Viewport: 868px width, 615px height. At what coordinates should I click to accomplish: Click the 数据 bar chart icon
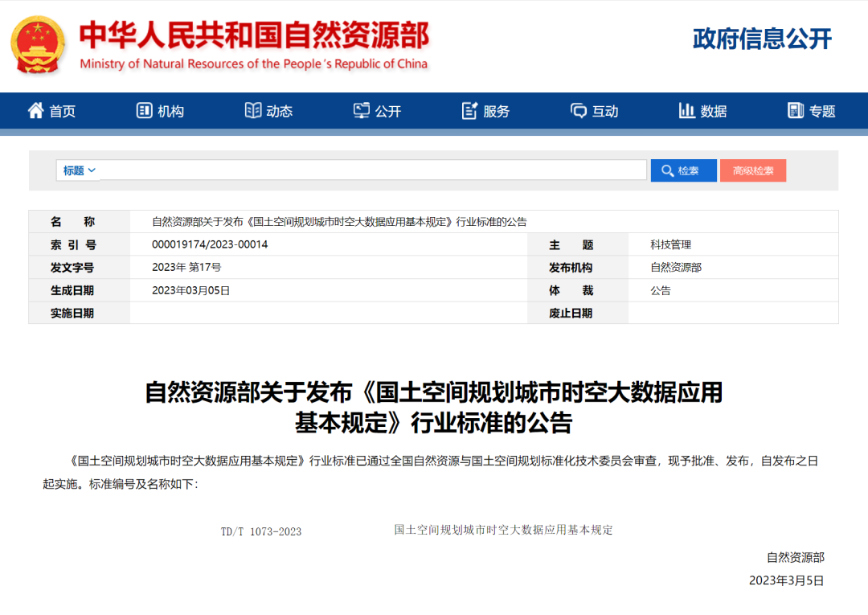687,111
